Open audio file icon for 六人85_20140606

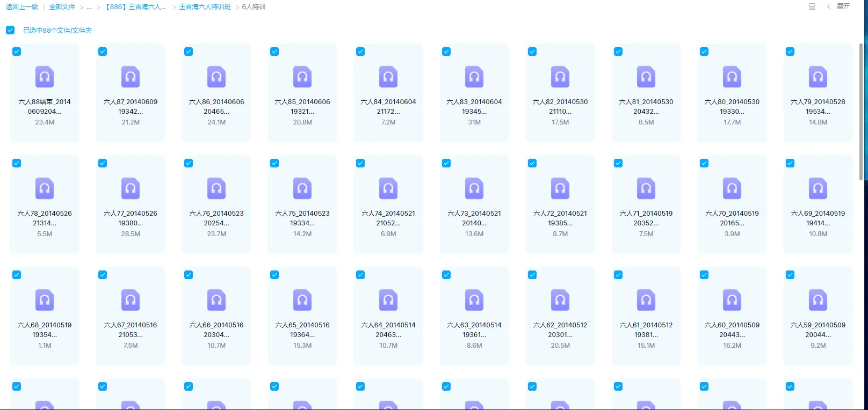click(x=302, y=77)
